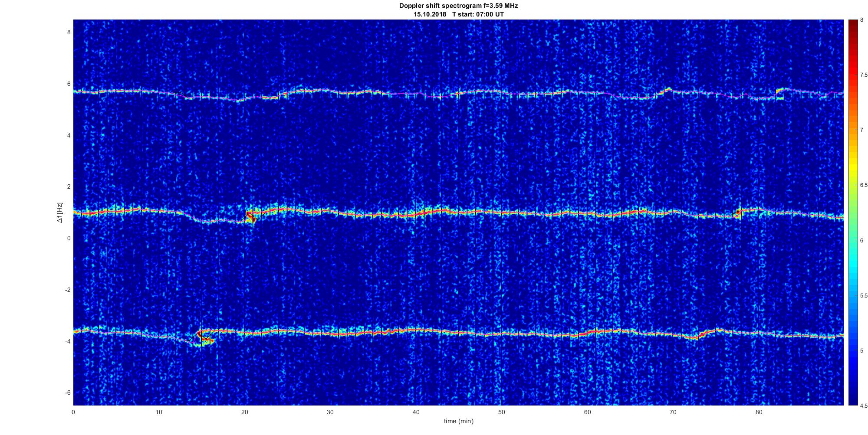Click the colorbar tick label 5
Screen dimensions: 868x435
click(x=862, y=351)
